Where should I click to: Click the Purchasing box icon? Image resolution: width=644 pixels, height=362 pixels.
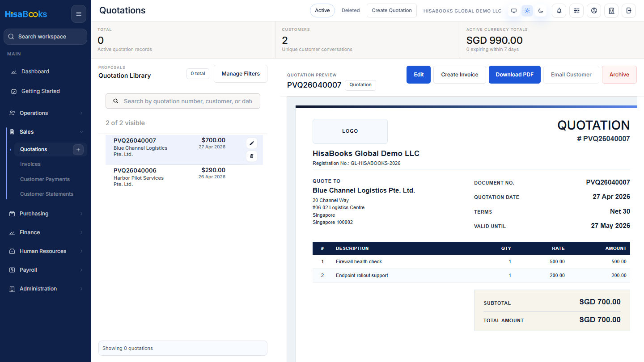12,214
